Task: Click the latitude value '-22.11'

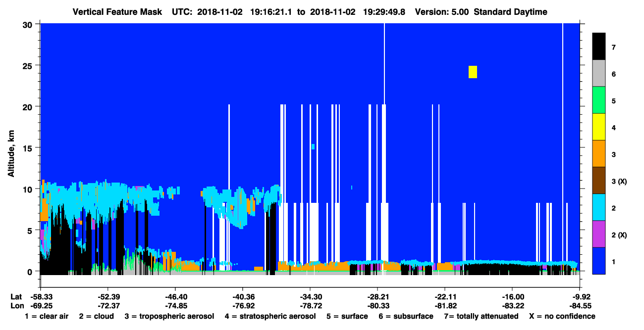Action: pyautogui.click(x=445, y=296)
